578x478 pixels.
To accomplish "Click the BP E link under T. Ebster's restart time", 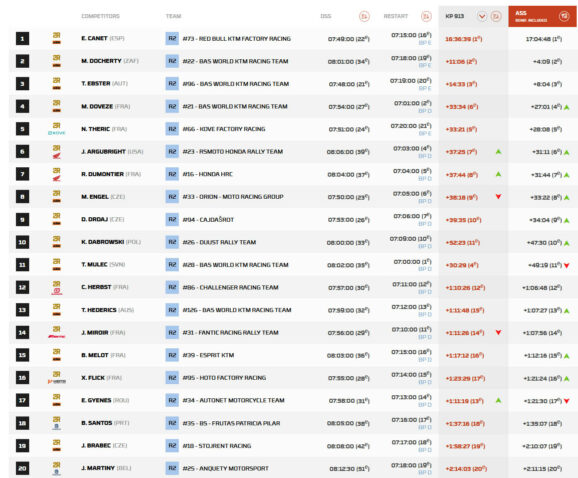I will 425,88.
